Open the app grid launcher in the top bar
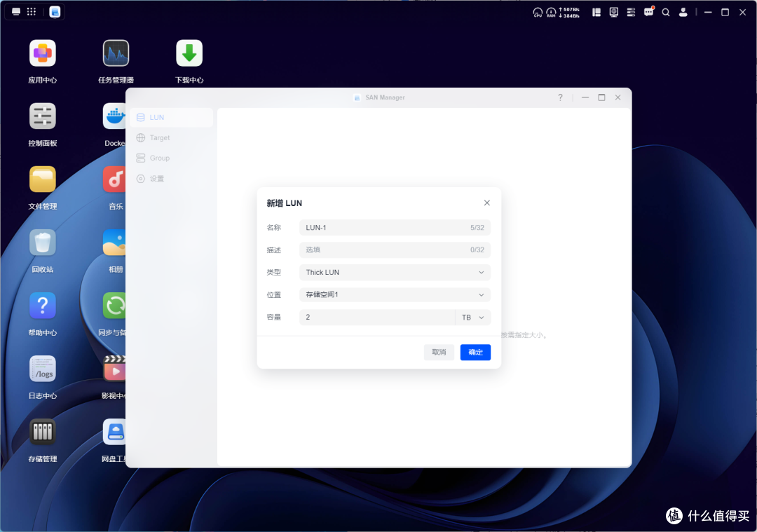Image resolution: width=757 pixels, height=532 pixels. [x=32, y=12]
